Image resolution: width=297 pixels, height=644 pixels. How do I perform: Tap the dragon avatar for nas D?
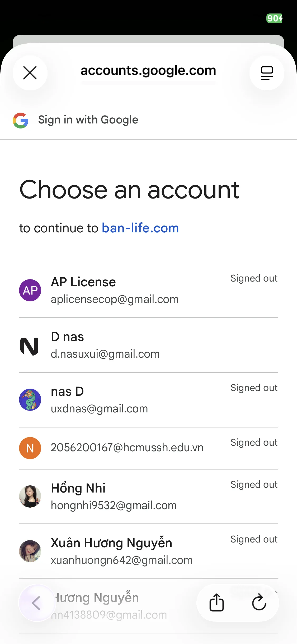pyautogui.click(x=30, y=399)
